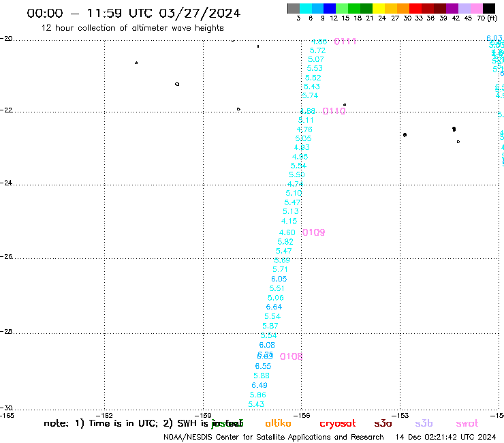Click the lavender 45 ft legend swatch

pos(464,8)
